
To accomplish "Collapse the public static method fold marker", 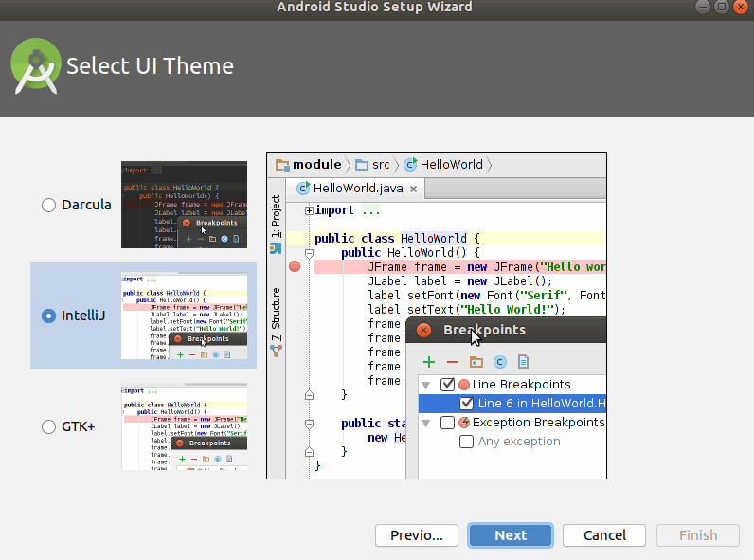I will [309, 424].
